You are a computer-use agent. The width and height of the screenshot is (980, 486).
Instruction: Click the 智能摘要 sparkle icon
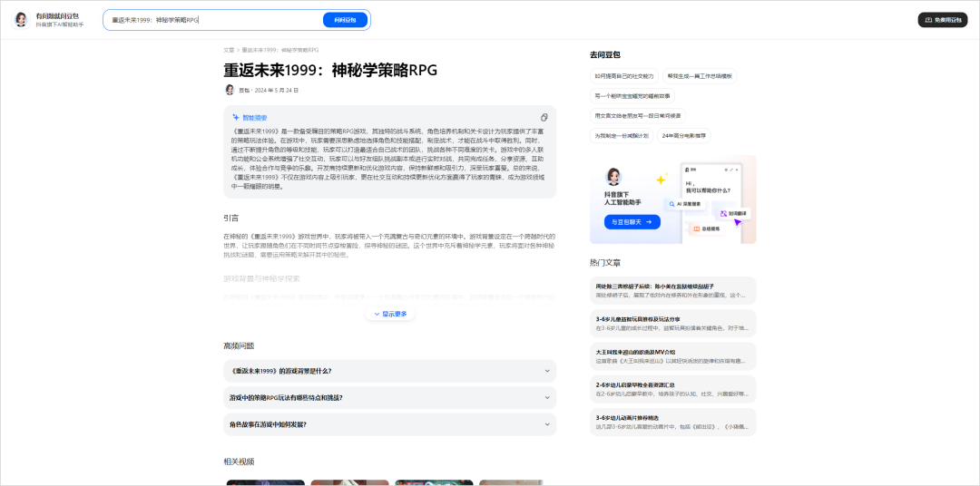(236, 118)
